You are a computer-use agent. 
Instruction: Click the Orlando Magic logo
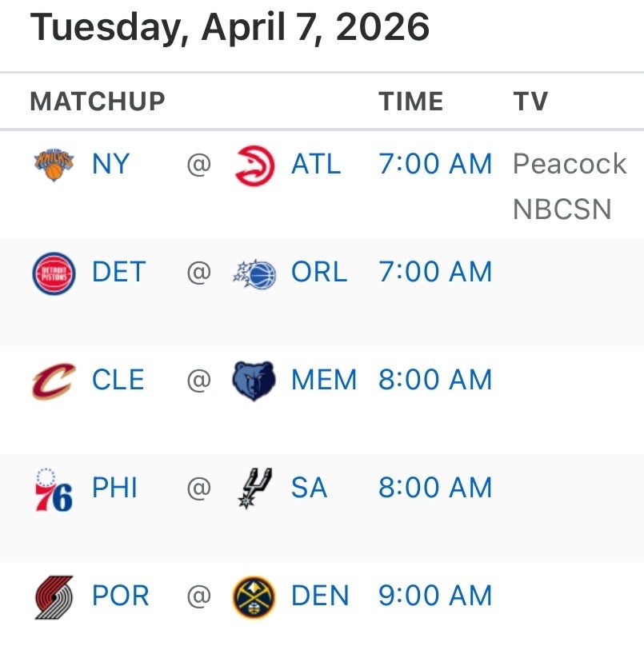(x=254, y=274)
